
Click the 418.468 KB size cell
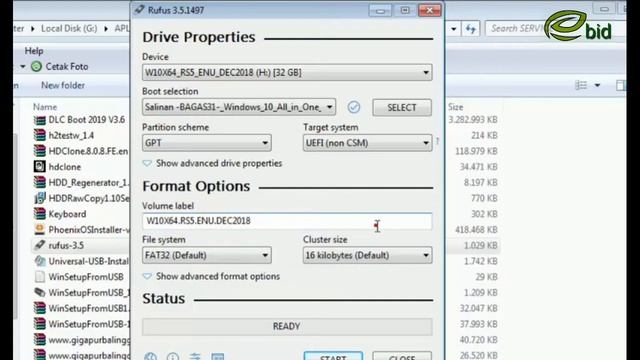tap(476, 230)
